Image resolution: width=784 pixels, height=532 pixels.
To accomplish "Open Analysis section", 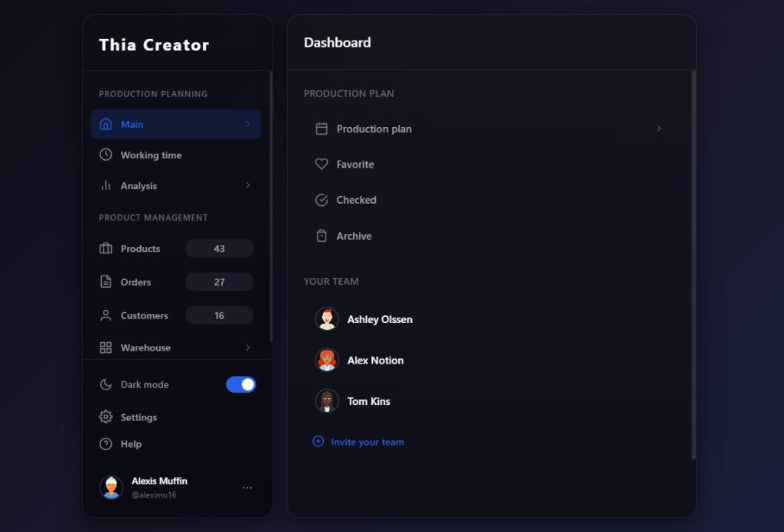I will tap(176, 185).
